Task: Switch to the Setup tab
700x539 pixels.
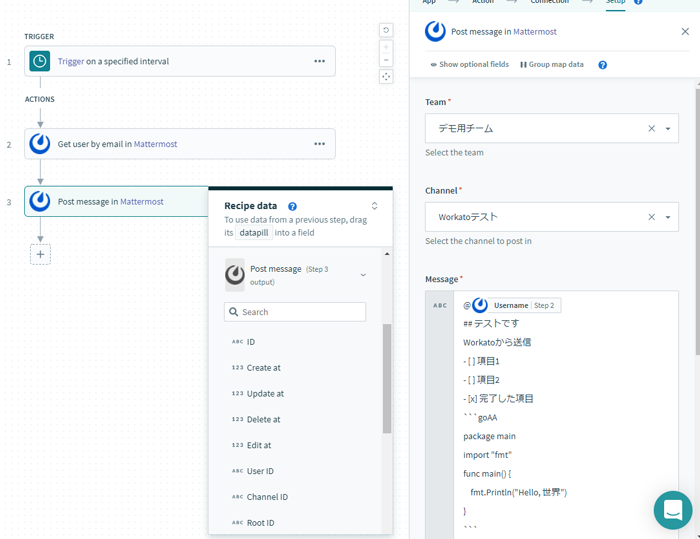Action: 615,2
